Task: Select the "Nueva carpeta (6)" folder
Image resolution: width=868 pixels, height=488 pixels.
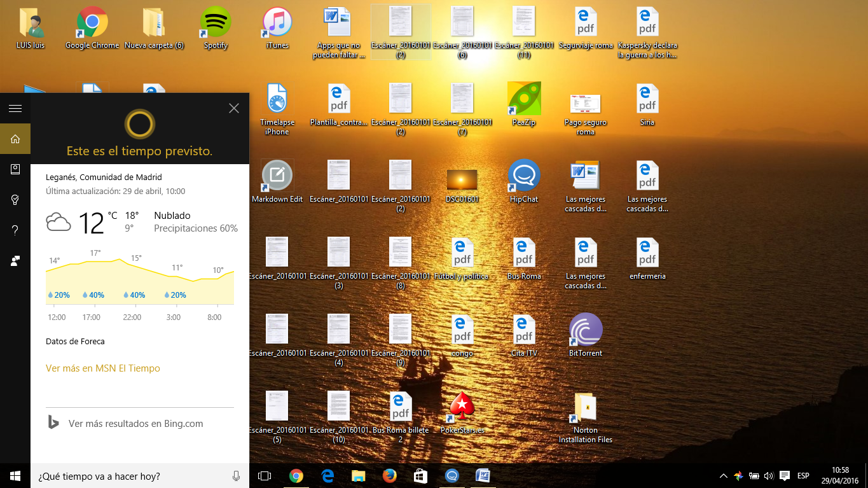Action: (154, 29)
